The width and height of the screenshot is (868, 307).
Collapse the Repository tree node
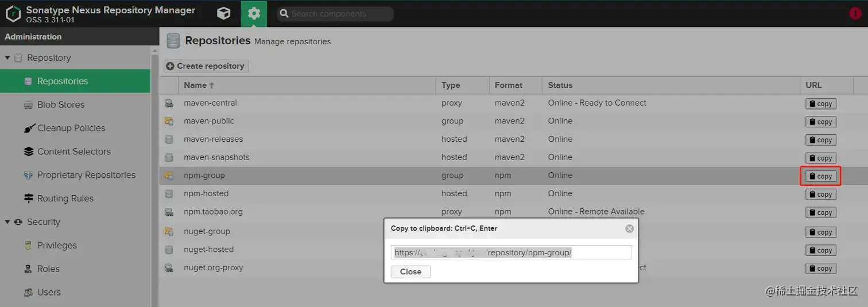click(x=7, y=58)
